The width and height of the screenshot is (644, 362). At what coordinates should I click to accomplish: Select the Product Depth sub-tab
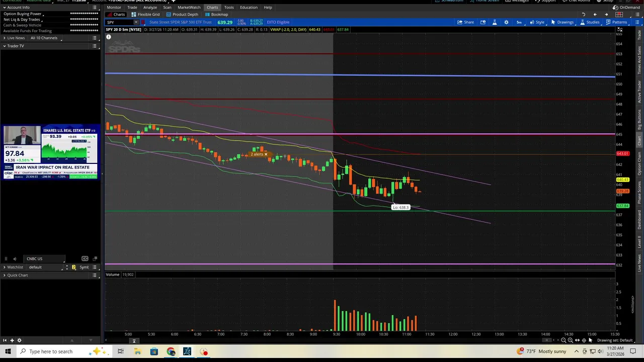[x=182, y=15]
